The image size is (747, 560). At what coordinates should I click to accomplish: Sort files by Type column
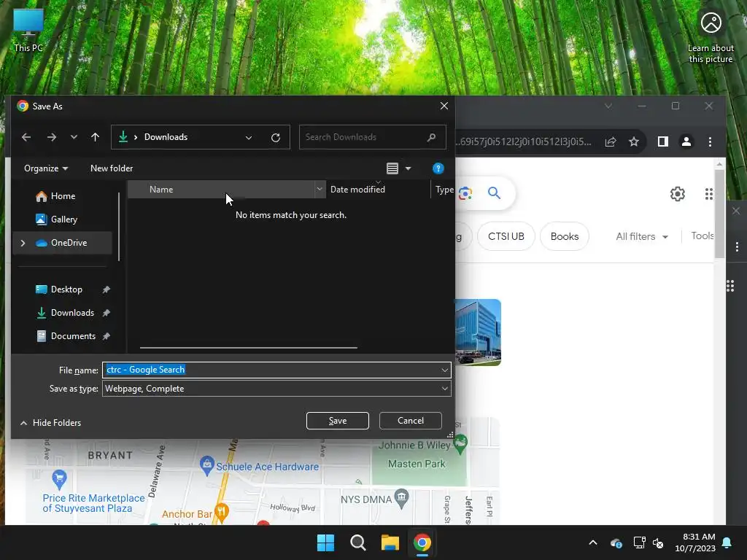coord(444,190)
